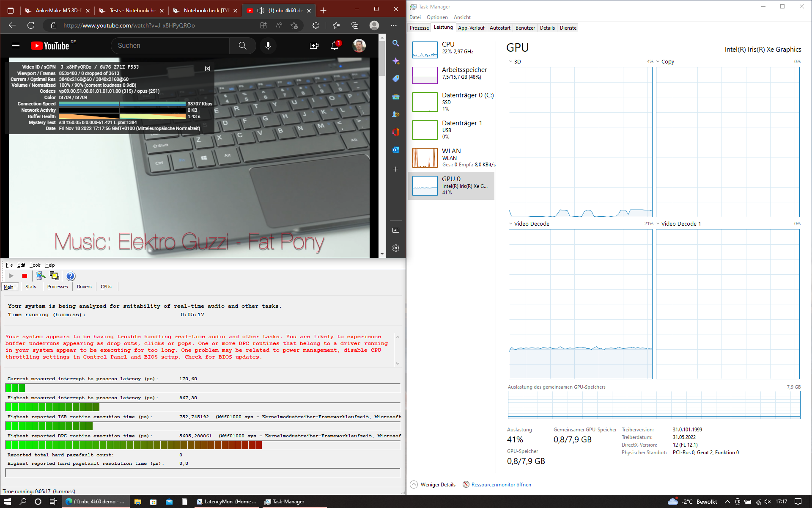The image size is (812, 508).
Task: Refresh the Edge browser page
Action: click(31, 25)
